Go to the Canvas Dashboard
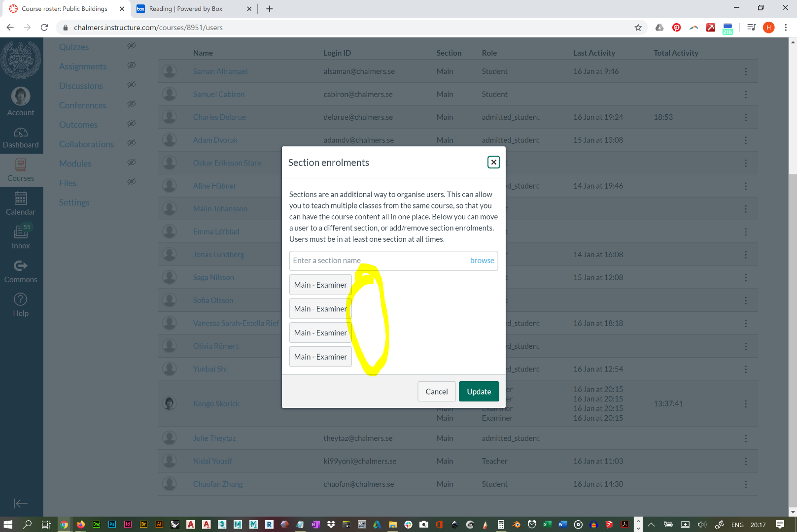 (x=21, y=137)
